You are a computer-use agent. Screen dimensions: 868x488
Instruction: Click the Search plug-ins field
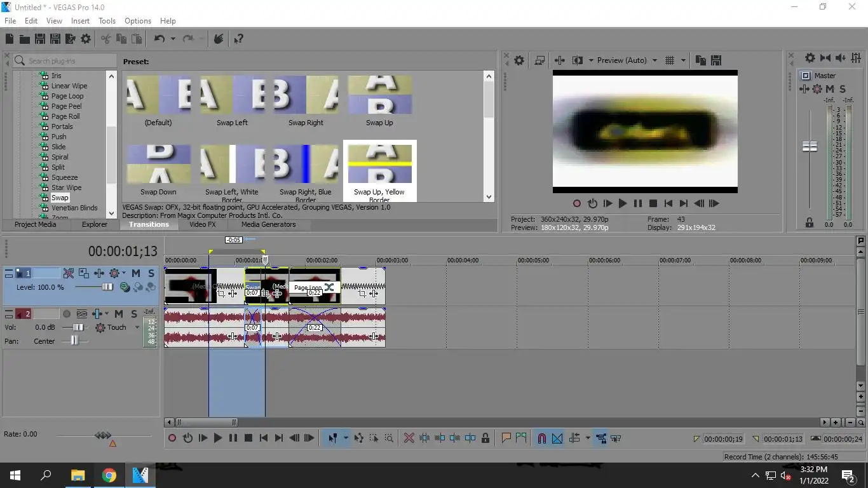pyautogui.click(x=65, y=61)
